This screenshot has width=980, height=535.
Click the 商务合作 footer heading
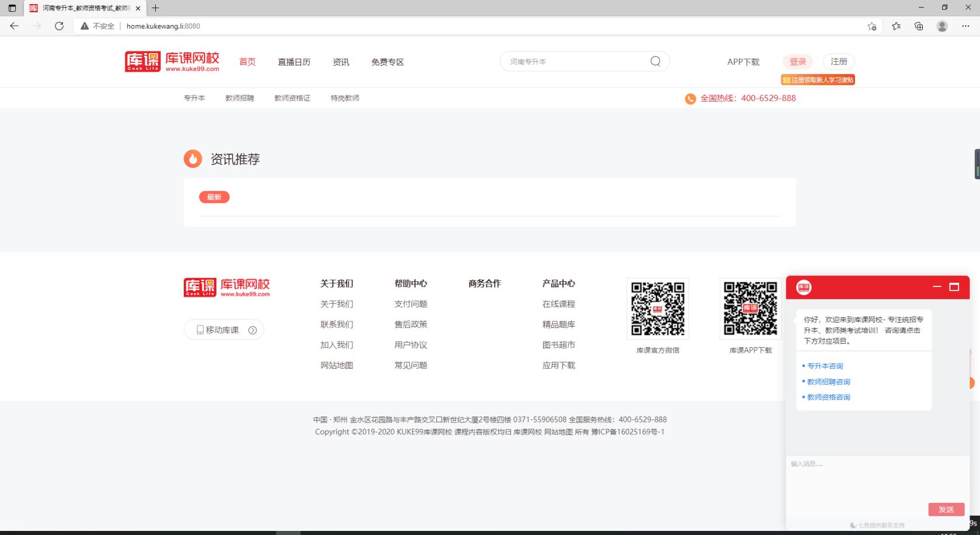485,284
